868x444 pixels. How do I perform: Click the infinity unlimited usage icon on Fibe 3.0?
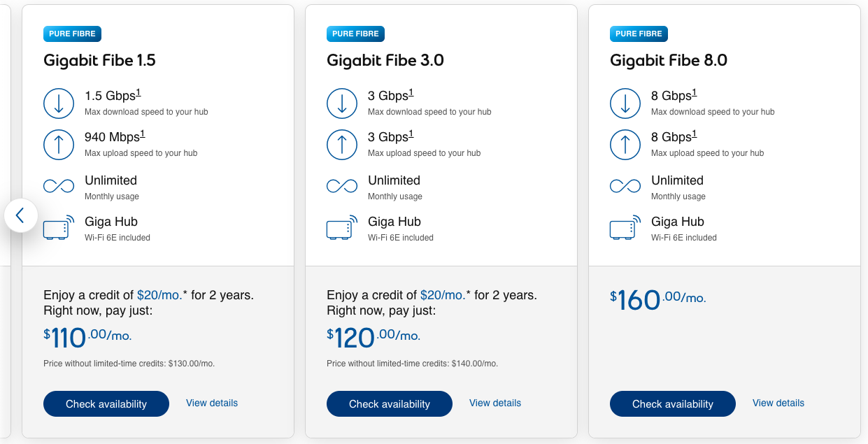click(x=342, y=185)
